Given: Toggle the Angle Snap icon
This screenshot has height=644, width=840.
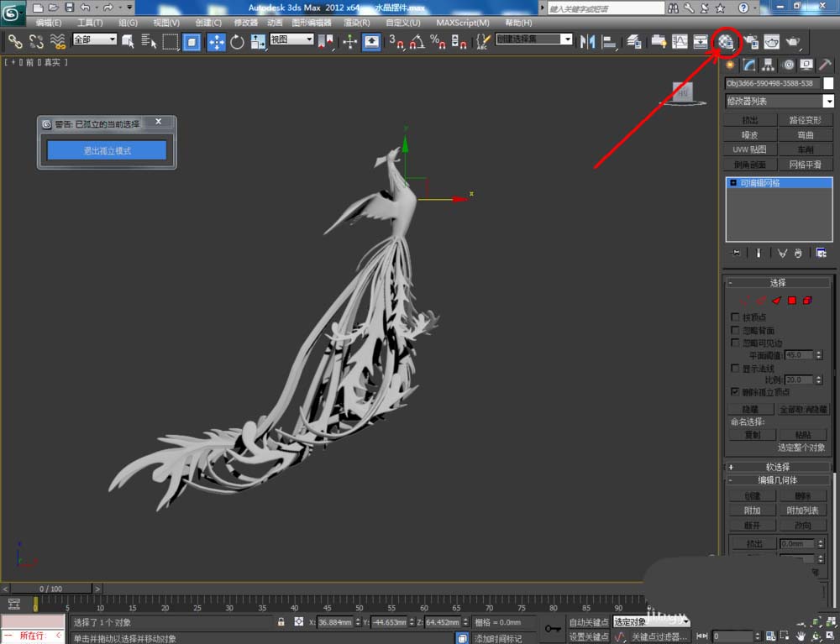Looking at the screenshot, I should pyautogui.click(x=417, y=42).
